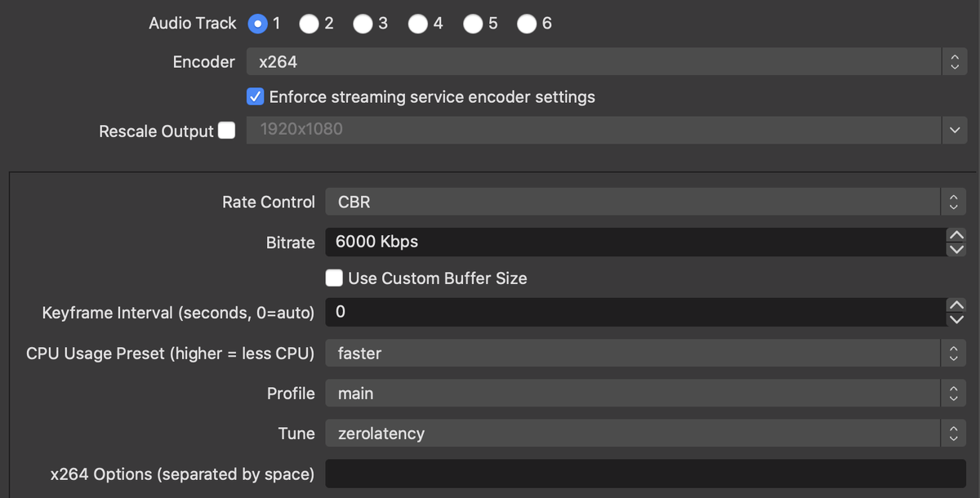Screen dimensions: 980x498
Task: Click the Keyframe Interval value field
Action: point(572,312)
